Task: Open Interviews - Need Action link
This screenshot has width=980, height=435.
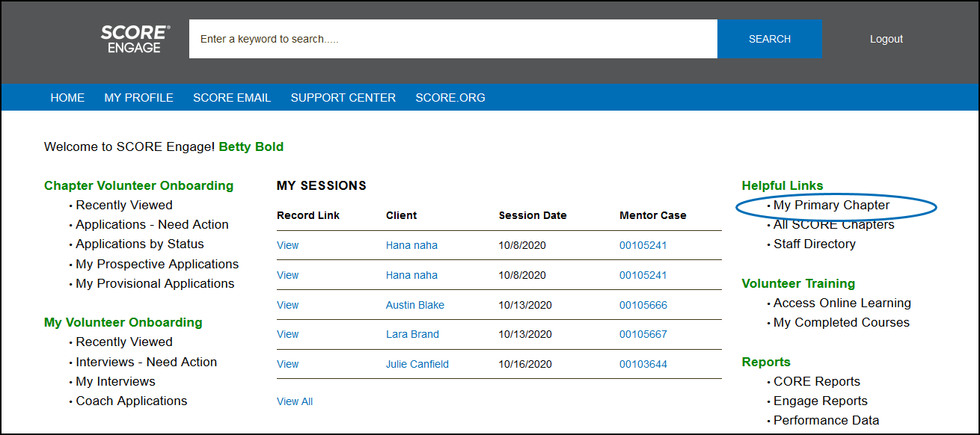Action: [x=146, y=362]
